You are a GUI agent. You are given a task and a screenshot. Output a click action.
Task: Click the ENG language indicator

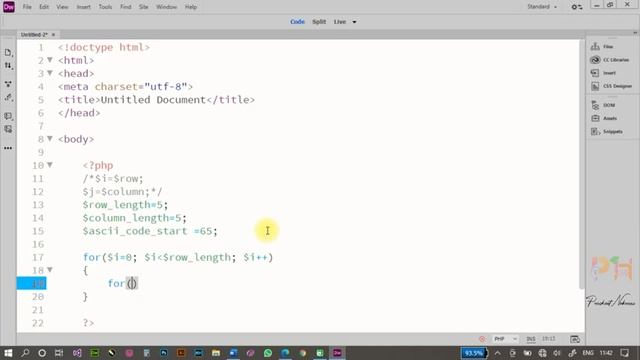point(588,353)
